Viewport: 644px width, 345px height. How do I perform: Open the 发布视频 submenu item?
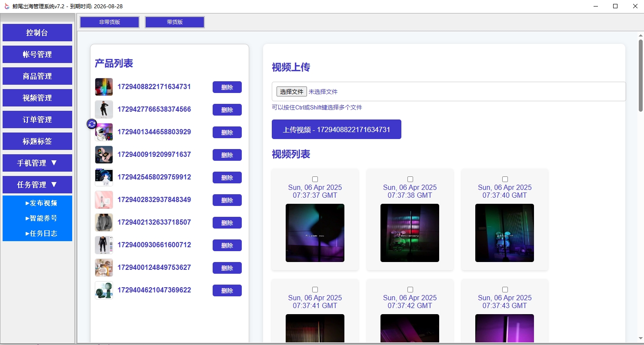pyautogui.click(x=41, y=203)
